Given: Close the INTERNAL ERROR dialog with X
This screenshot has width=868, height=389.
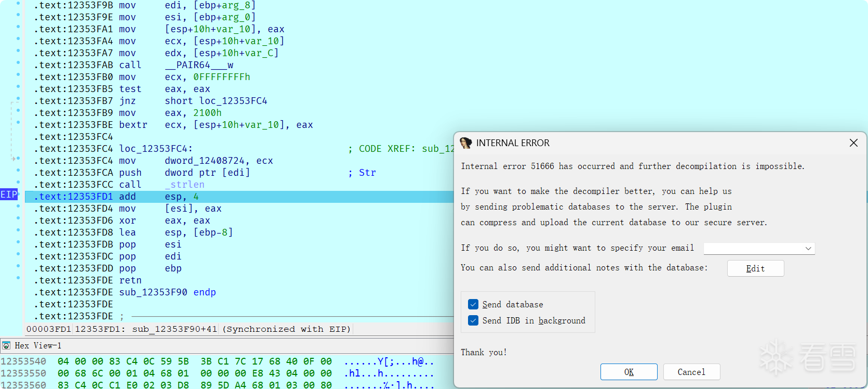Looking at the screenshot, I should pyautogui.click(x=853, y=143).
